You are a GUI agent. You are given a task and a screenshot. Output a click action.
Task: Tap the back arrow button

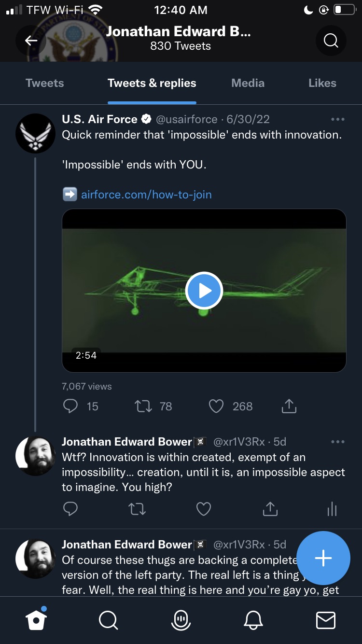tap(31, 41)
